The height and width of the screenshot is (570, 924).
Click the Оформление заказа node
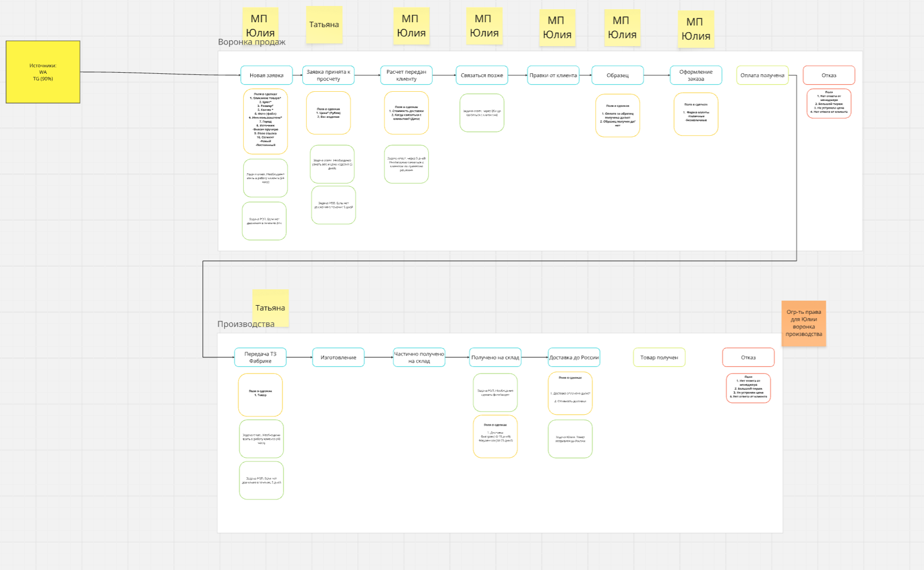pyautogui.click(x=696, y=75)
